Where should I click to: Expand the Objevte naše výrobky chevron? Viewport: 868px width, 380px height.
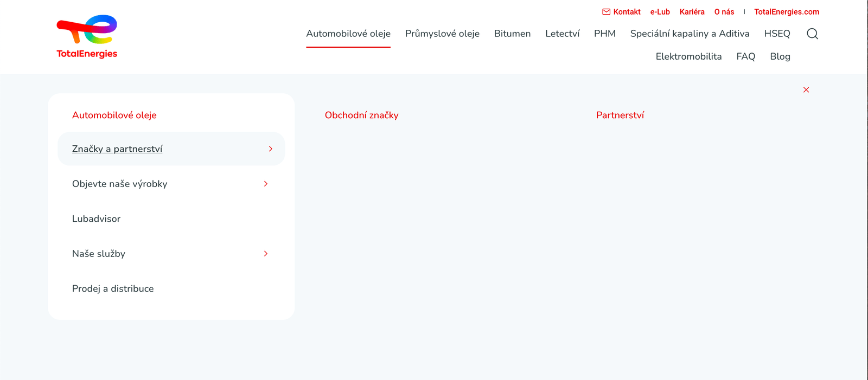pos(265,184)
